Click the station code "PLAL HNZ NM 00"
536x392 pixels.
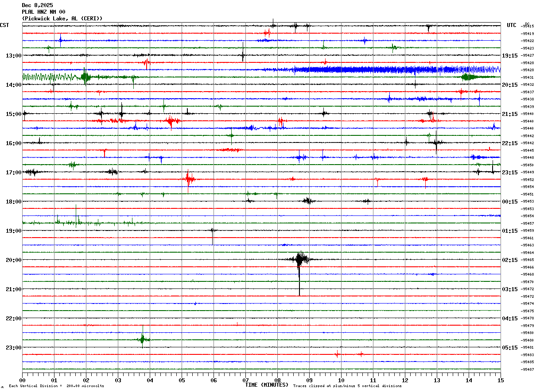pos(43,12)
